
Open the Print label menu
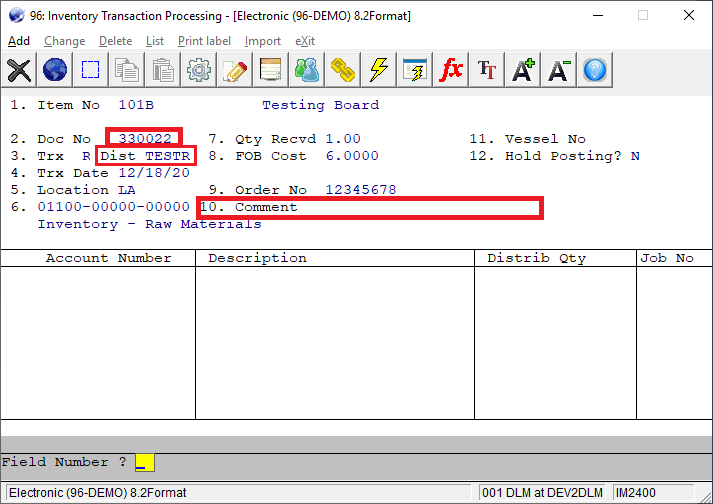[204, 41]
